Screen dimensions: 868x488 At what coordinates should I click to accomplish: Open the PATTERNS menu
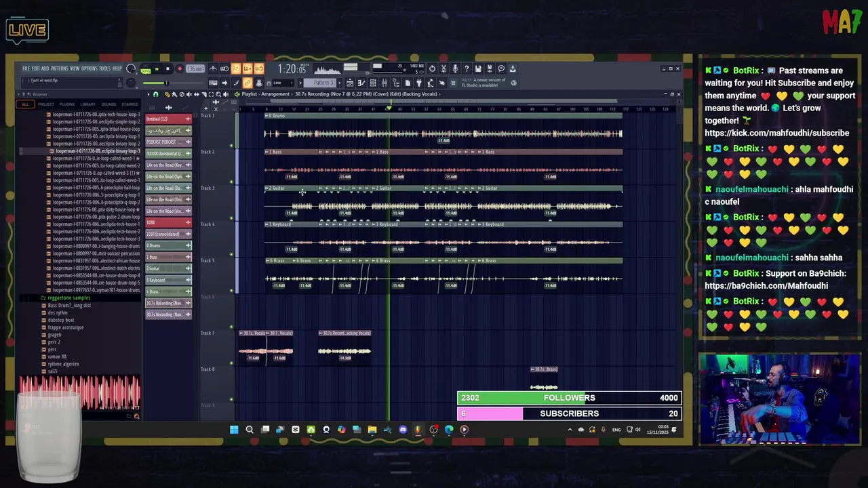pos(60,68)
